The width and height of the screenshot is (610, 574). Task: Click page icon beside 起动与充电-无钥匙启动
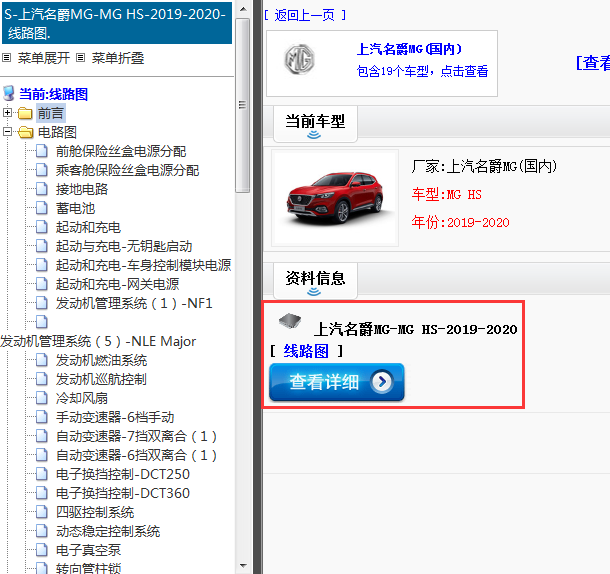(42, 246)
